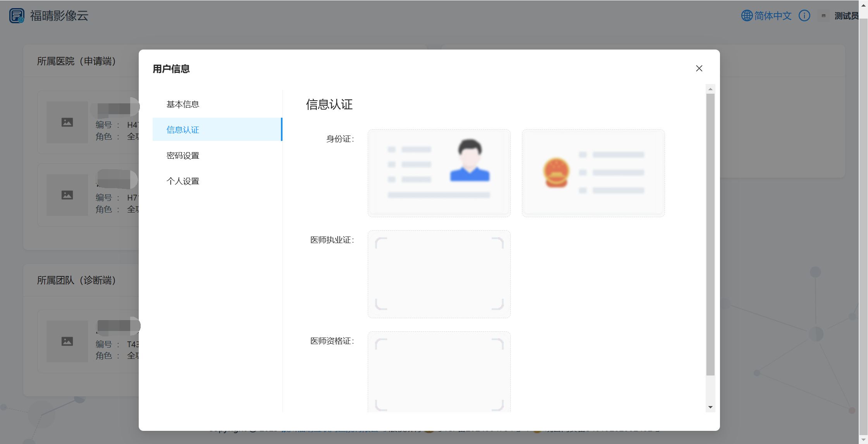The width and height of the screenshot is (868, 444).
Task: Click the ID card front portrait upload
Action: tap(439, 173)
